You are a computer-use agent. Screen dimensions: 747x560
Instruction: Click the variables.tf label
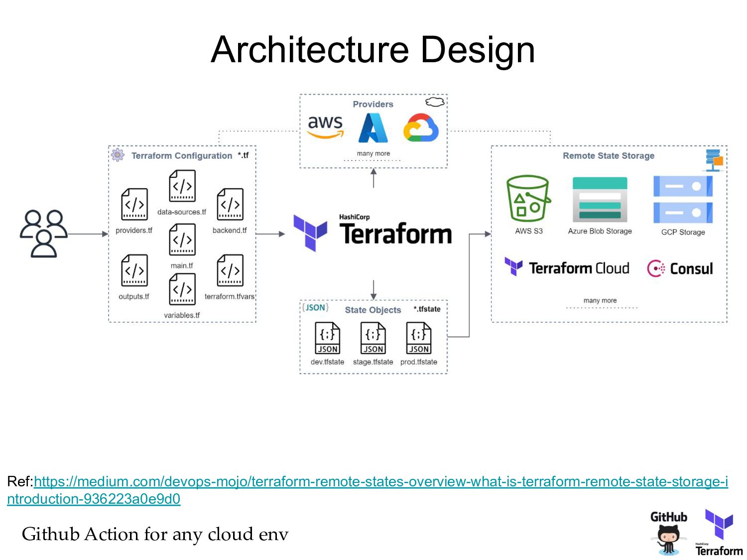182,315
